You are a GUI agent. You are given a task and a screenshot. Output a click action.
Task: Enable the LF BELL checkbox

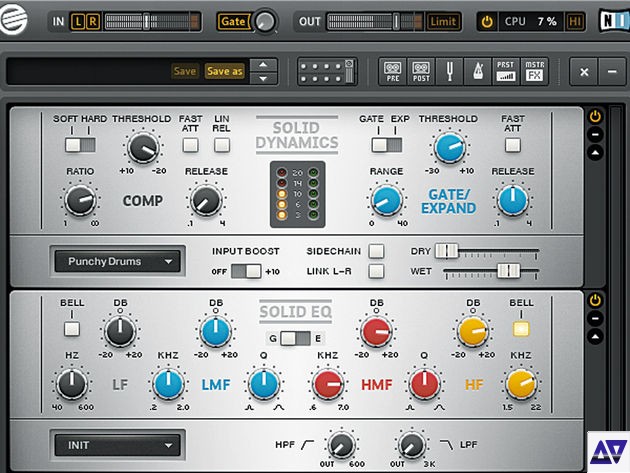point(72,329)
